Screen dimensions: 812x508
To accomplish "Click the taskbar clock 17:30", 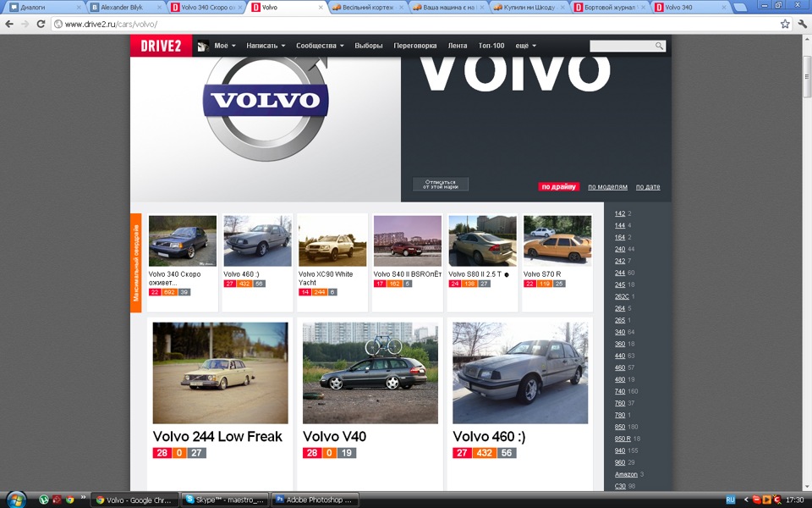I will tap(794, 500).
